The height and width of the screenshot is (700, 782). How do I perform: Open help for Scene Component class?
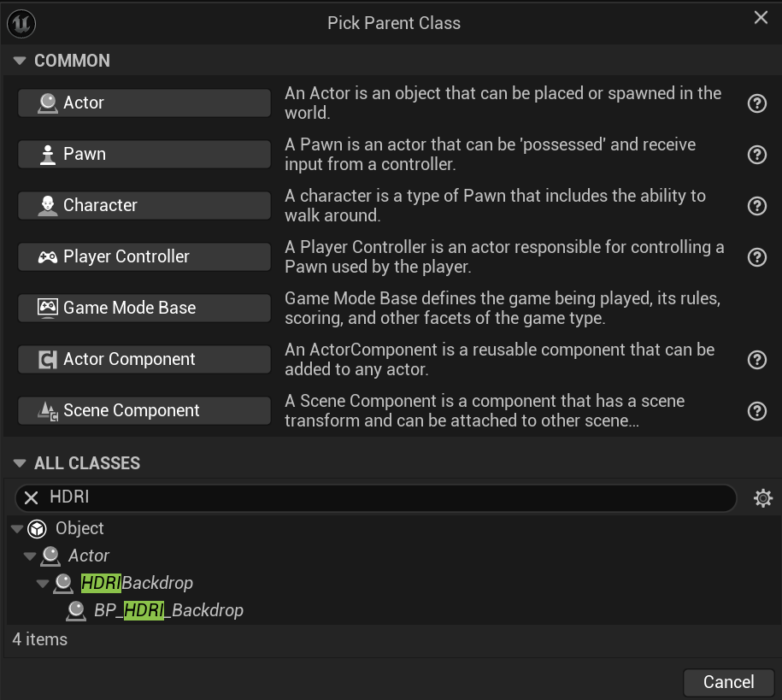coord(756,411)
